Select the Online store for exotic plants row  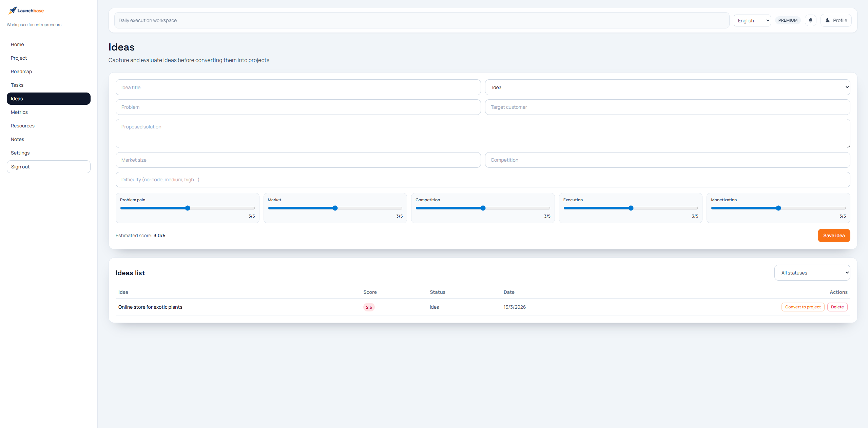[x=150, y=307]
